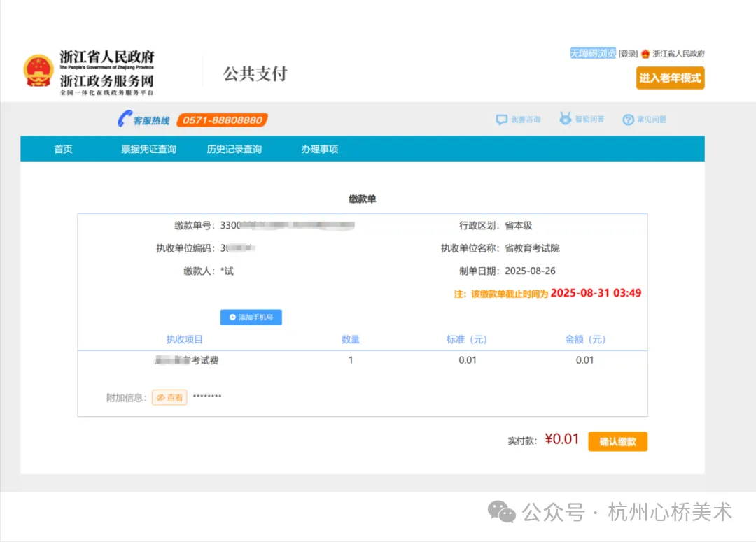Click the 确认缴款 button
The width and height of the screenshot is (756, 542).
tap(617, 441)
